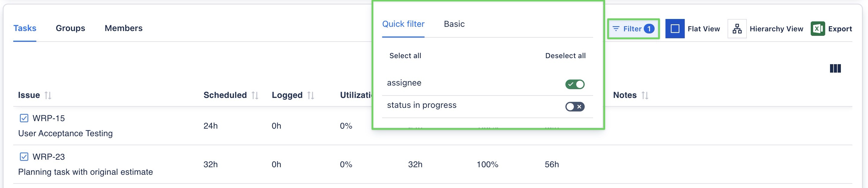Image resolution: width=868 pixels, height=188 pixels.
Task: Click the WRP-15 task type checkbox icon
Action: click(24, 118)
